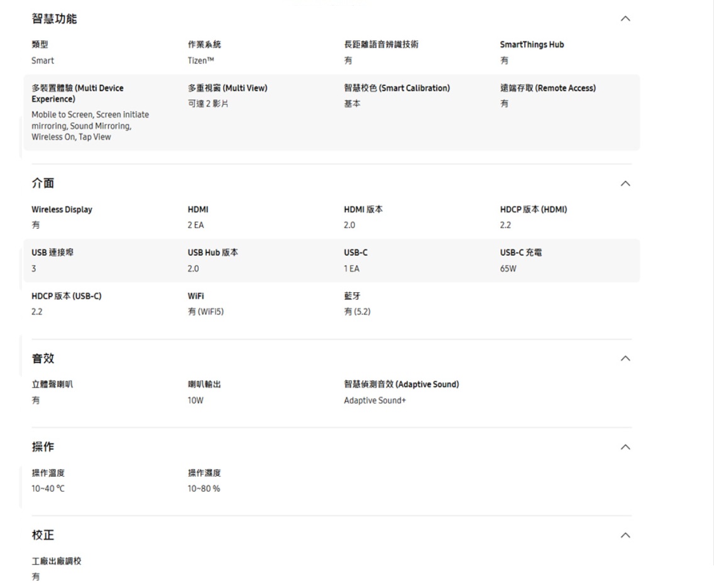This screenshot has height=588, width=714.
Task: Click the 多重視窗 (Multi View) label
Action: coord(223,89)
